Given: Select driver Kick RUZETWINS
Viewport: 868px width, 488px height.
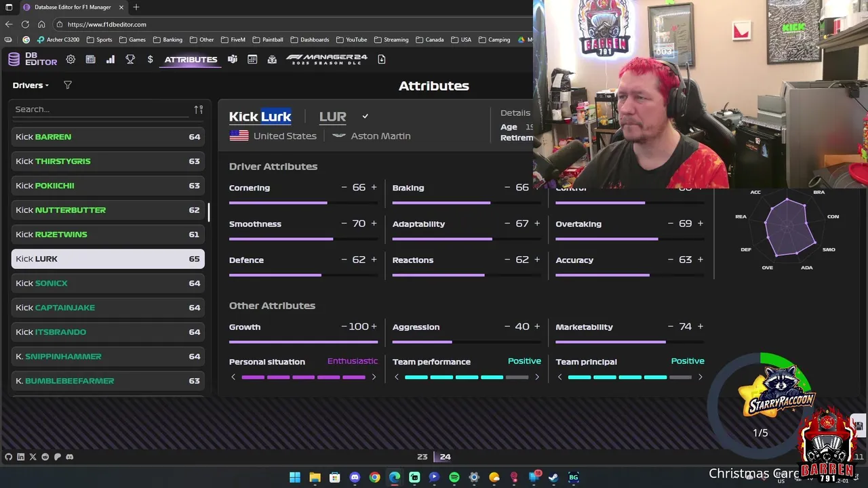Looking at the screenshot, I should coord(108,235).
